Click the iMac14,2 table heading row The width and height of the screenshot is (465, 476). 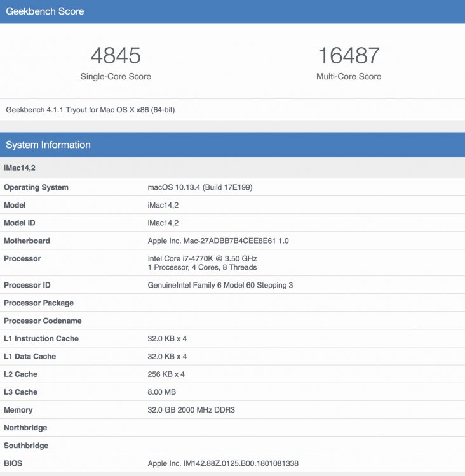[232, 168]
